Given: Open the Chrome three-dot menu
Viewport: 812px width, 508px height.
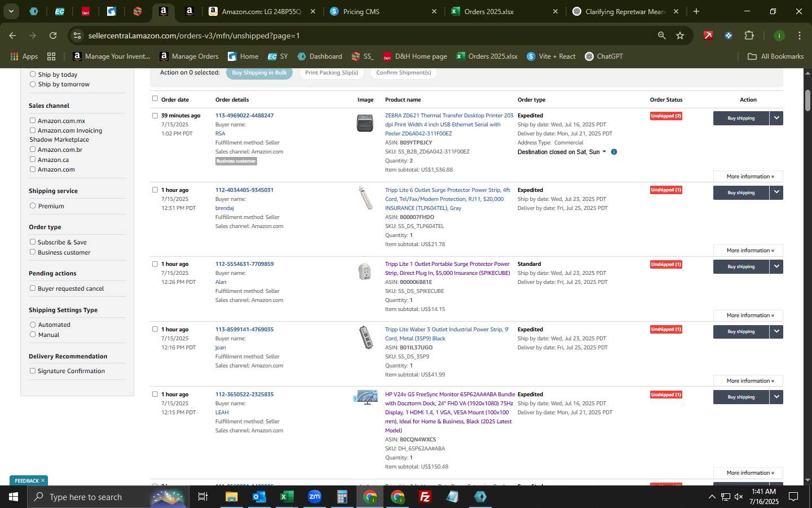Looking at the screenshot, I should pyautogui.click(x=800, y=36).
